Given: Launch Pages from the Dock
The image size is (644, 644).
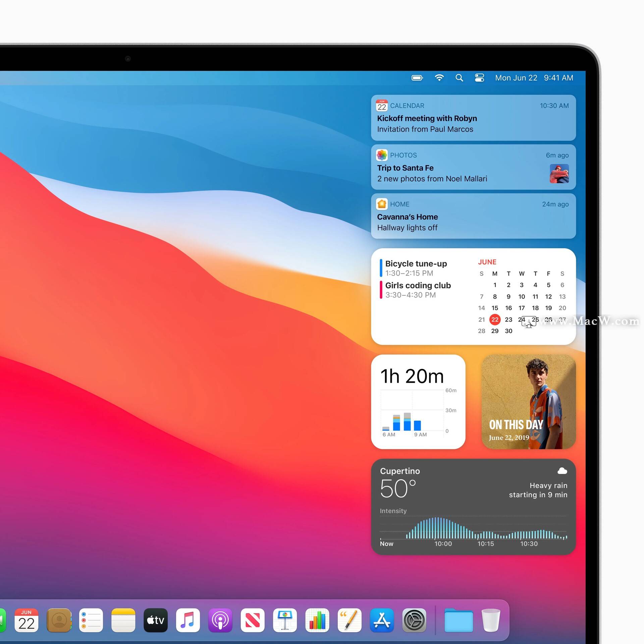Looking at the screenshot, I should [x=350, y=620].
